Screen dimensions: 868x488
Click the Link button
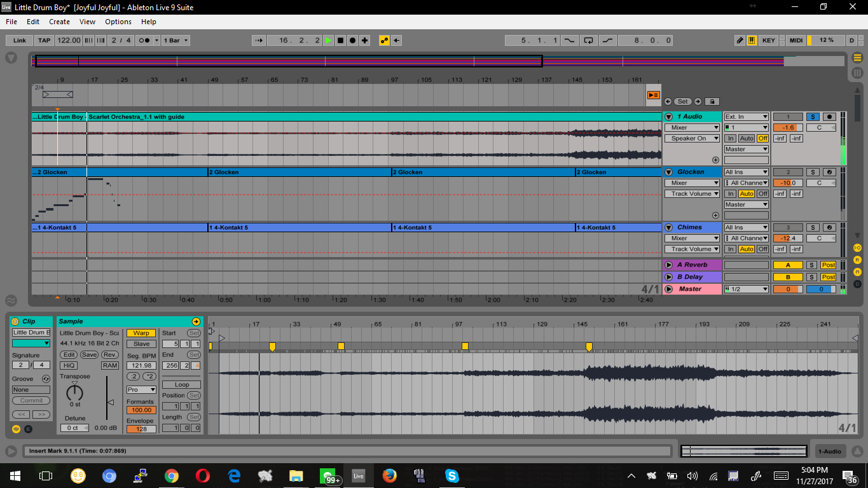[x=20, y=40]
